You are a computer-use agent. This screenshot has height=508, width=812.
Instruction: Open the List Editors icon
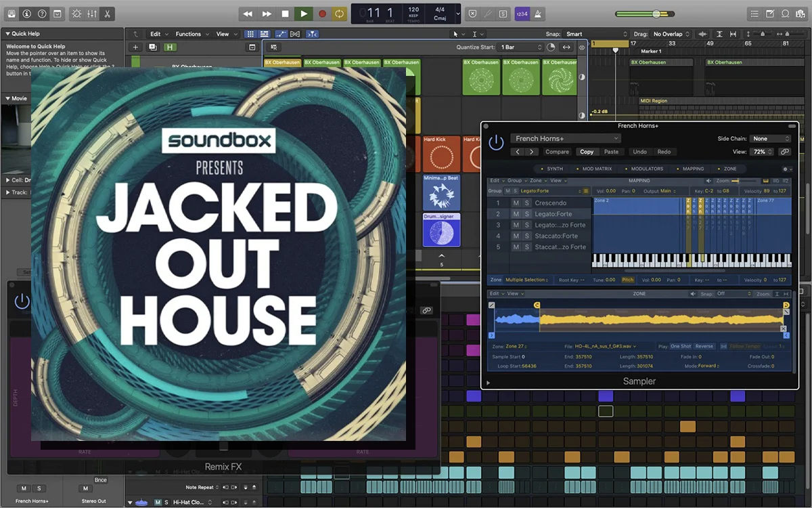[x=755, y=14]
